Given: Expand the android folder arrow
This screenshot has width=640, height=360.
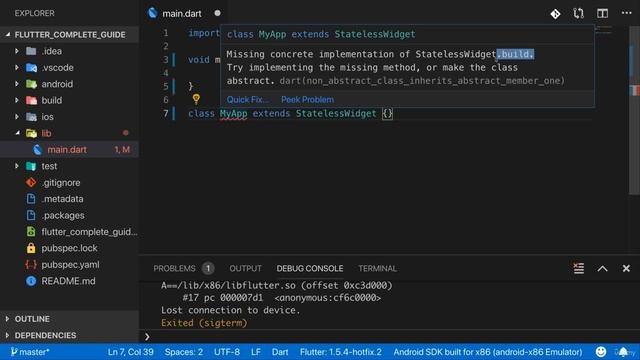Looking at the screenshot, I should (17, 84).
